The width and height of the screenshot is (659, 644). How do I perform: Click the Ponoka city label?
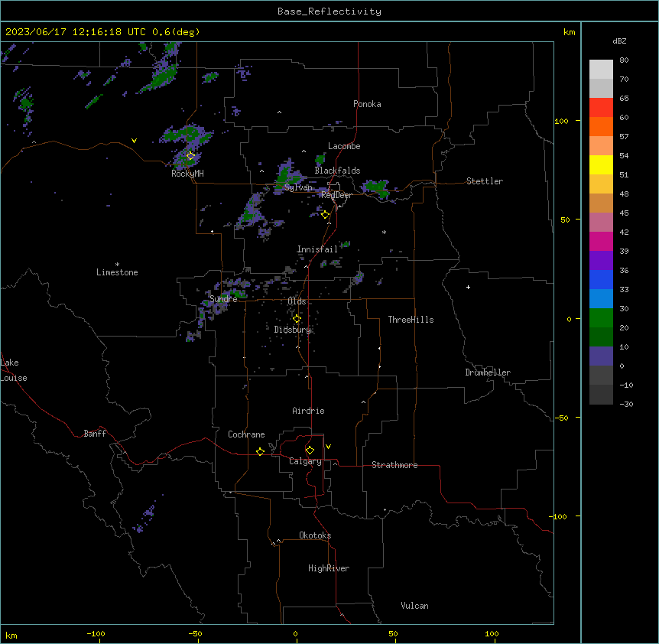click(x=367, y=104)
